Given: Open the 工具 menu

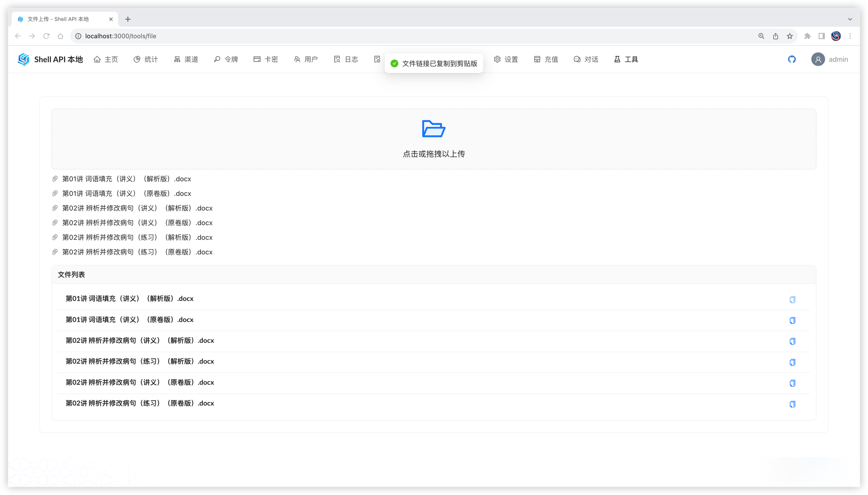Looking at the screenshot, I should [x=626, y=59].
